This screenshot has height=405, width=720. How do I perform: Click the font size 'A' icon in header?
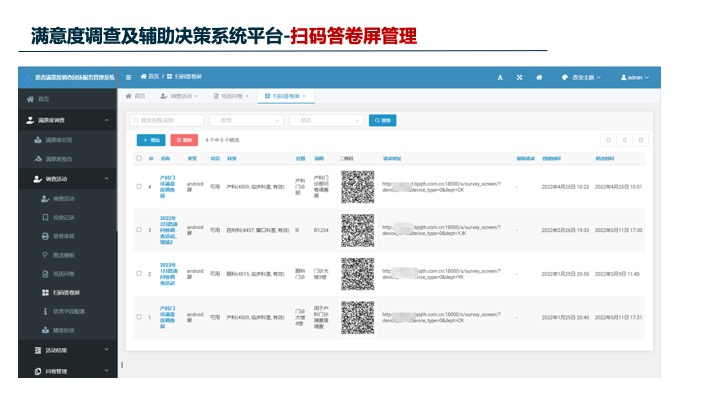coord(500,78)
